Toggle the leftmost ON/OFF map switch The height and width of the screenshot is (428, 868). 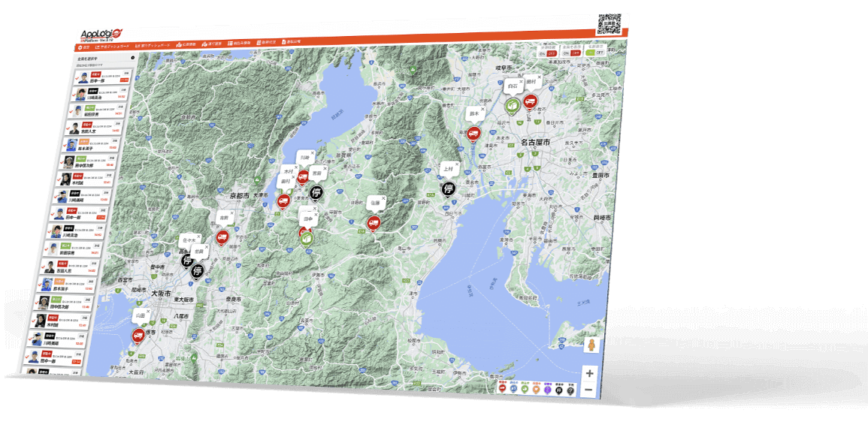click(548, 53)
